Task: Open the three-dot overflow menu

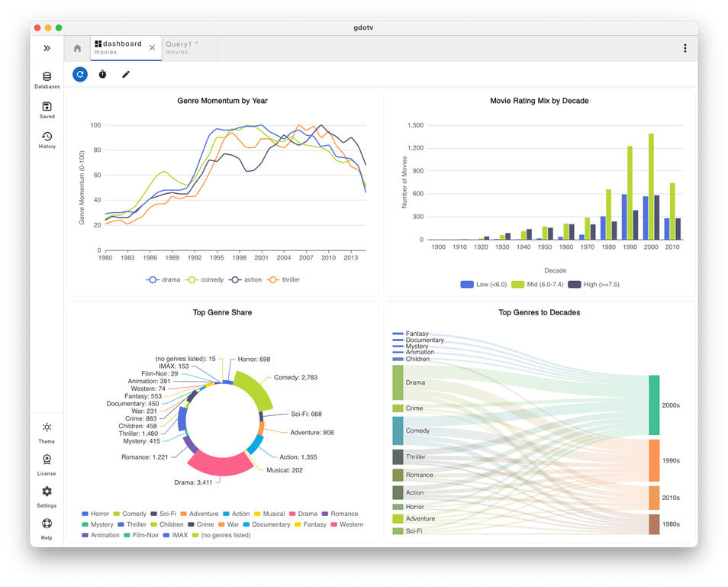Action: pos(685,48)
